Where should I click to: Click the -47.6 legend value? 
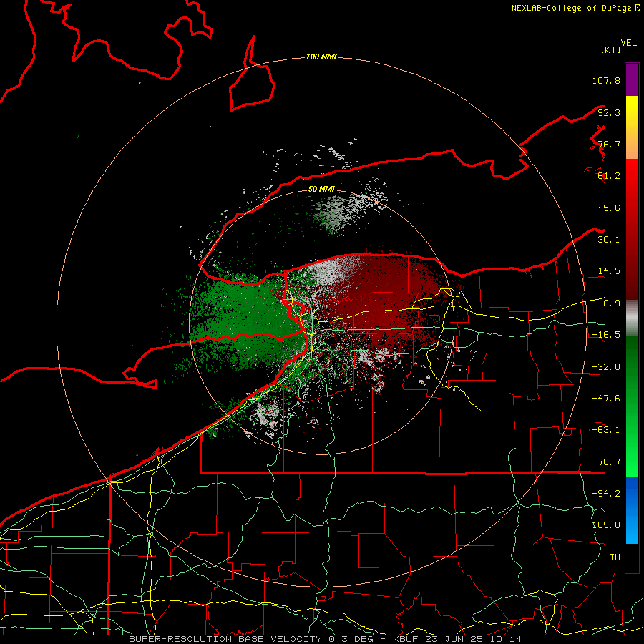coord(606,399)
